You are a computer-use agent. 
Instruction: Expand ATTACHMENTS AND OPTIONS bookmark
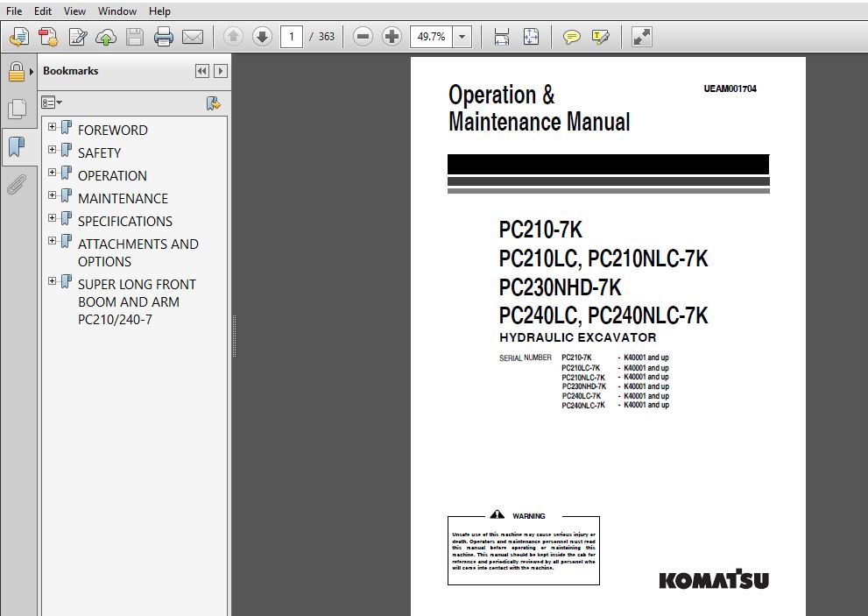(x=52, y=240)
